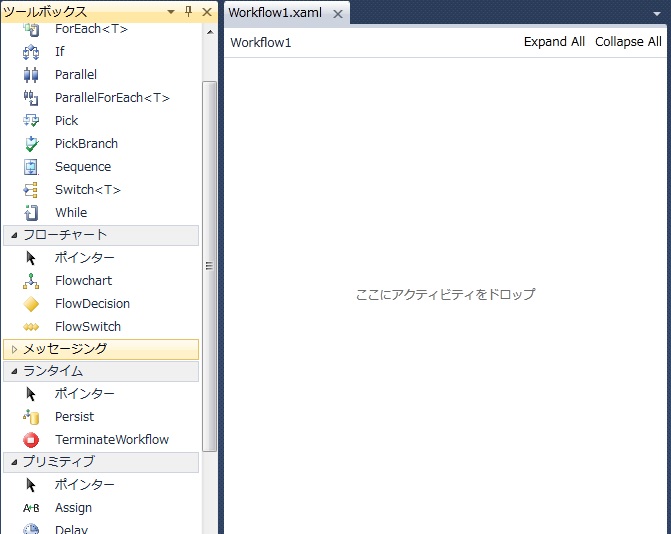The height and width of the screenshot is (534, 671).
Task: Select the FlowSwitch label text
Action: (88, 327)
